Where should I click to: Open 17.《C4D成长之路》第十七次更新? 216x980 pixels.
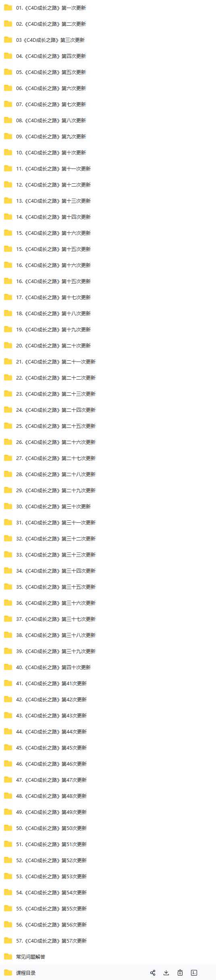tap(53, 297)
